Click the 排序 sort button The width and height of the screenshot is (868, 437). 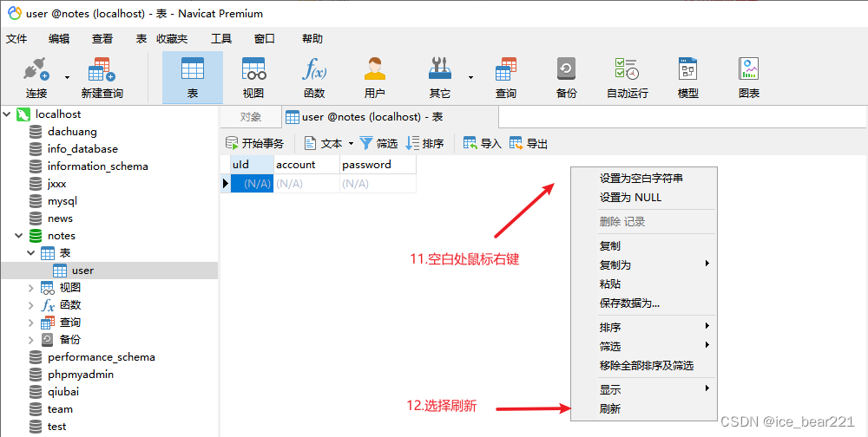pos(424,144)
